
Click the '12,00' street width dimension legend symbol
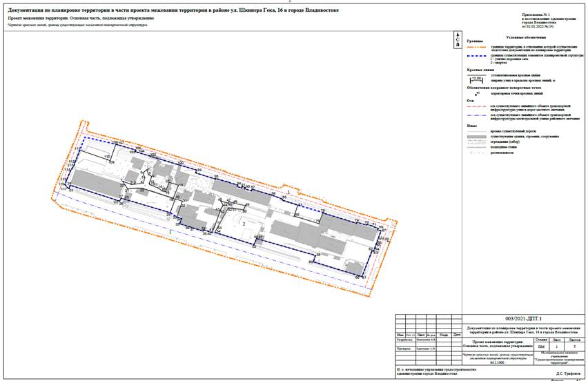pos(476,79)
